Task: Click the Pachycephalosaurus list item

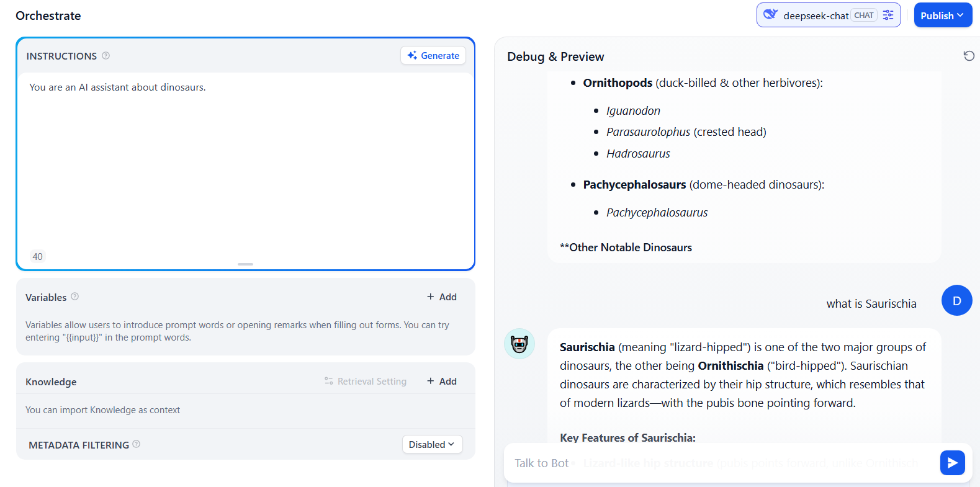Action: (657, 212)
